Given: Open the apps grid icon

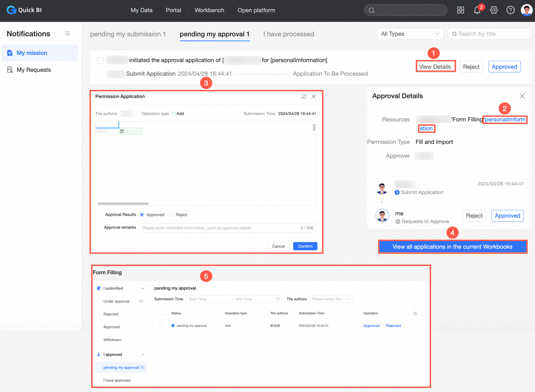Looking at the screenshot, I should click(460, 10).
